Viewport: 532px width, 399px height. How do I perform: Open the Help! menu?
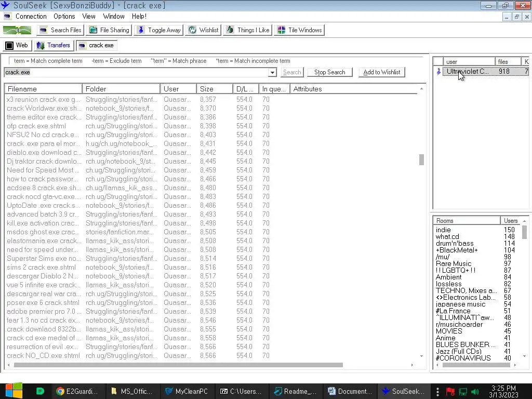[x=139, y=16]
